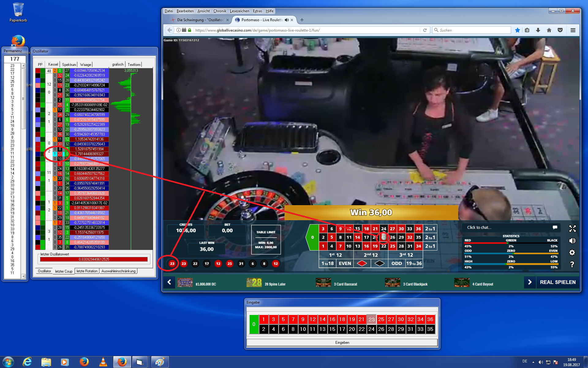Click the chat speech bubble icon
Image resolution: width=588 pixels, height=368 pixels.
[555, 227]
